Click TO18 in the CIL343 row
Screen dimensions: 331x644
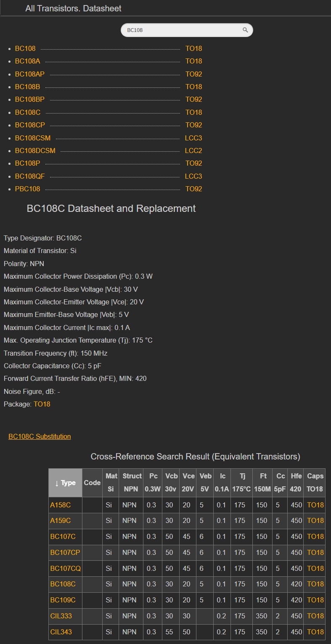click(315, 632)
